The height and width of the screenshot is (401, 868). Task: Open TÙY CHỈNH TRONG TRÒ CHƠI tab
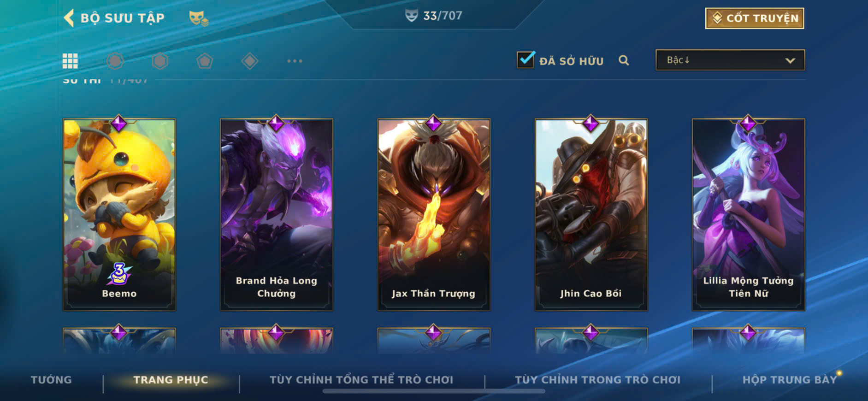pyautogui.click(x=597, y=380)
